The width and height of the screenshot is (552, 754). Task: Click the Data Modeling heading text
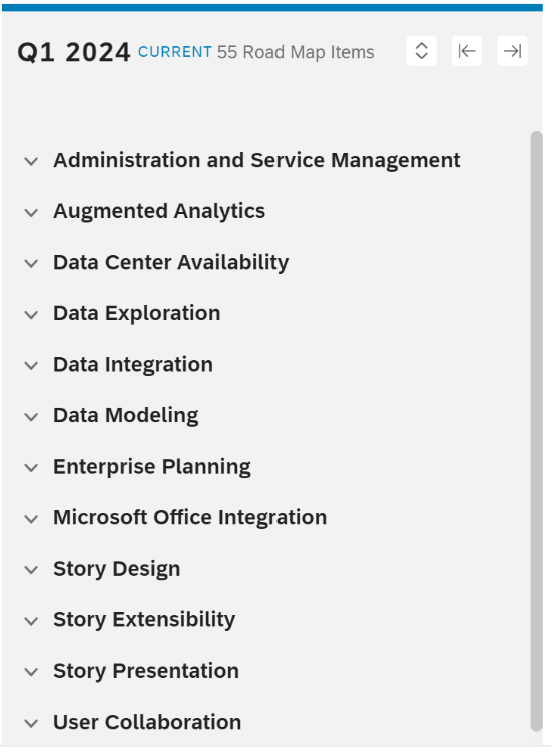point(126,415)
